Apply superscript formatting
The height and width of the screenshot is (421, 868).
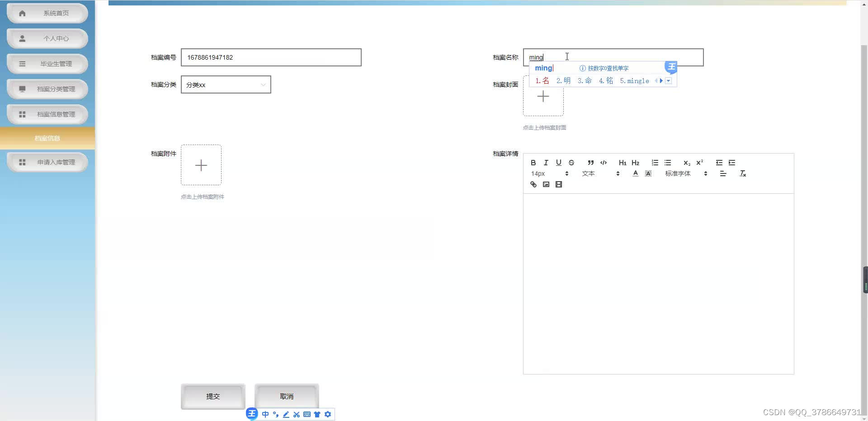click(x=700, y=163)
